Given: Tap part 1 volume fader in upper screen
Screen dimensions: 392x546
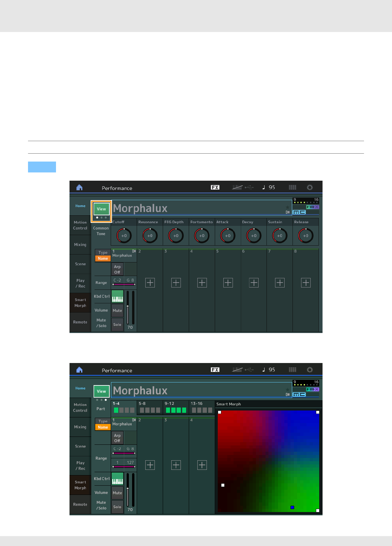Looking at the screenshot, I should click(x=128, y=308).
